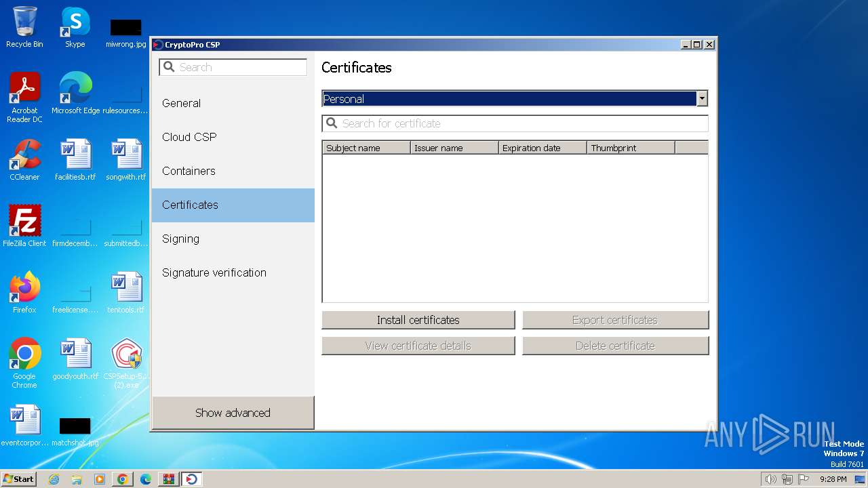The width and height of the screenshot is (868, 488).
Task: Click Internet Explorer in the taskbar
Action: (54, 479)
